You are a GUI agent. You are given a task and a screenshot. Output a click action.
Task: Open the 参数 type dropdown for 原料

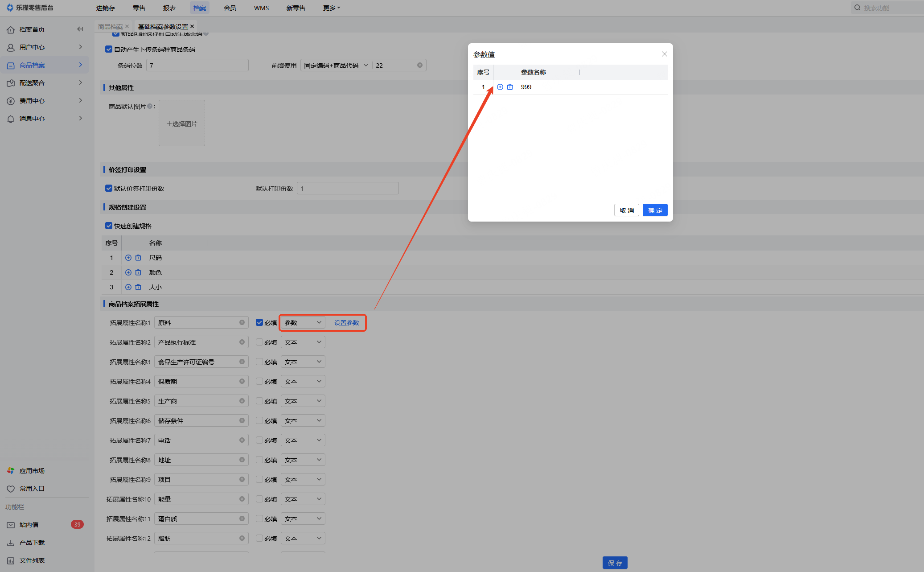(x=303, y=322)
